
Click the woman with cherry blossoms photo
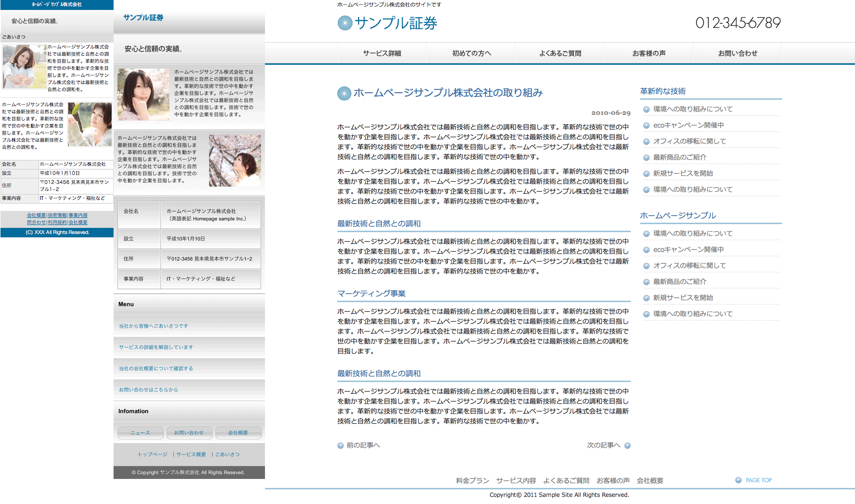pos(235,160)
